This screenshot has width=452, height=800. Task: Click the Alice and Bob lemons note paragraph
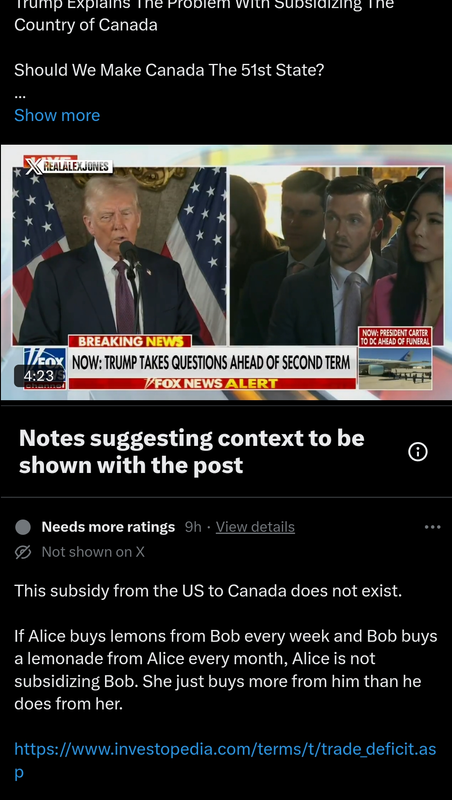pos(226,670)
